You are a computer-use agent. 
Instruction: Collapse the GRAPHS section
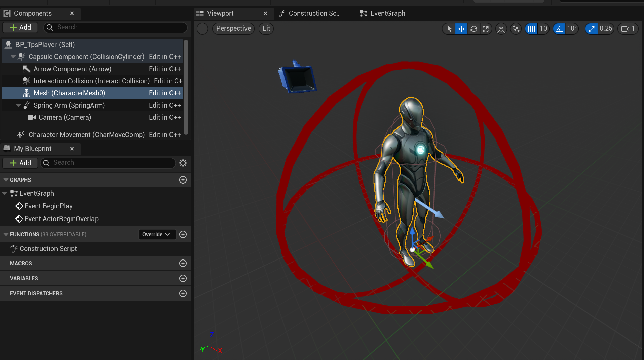(6, 180)
